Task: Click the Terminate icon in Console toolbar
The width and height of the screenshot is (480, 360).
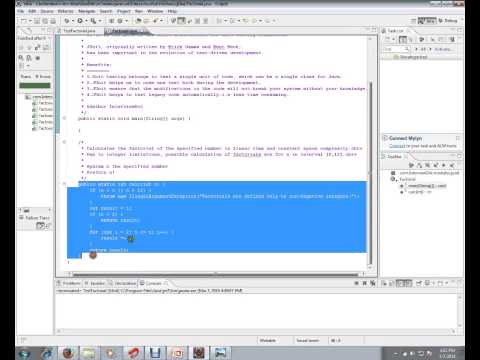Action: pos(356,283)
